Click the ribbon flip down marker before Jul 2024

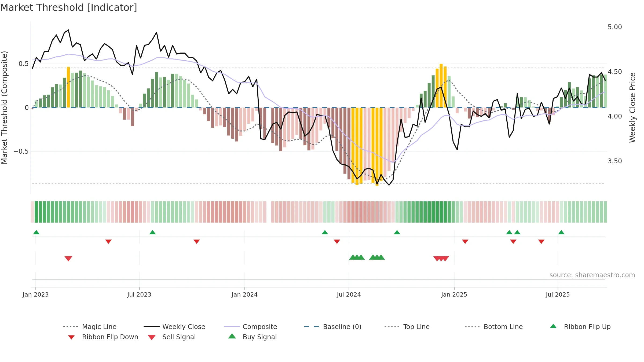(x=337, y=242)
